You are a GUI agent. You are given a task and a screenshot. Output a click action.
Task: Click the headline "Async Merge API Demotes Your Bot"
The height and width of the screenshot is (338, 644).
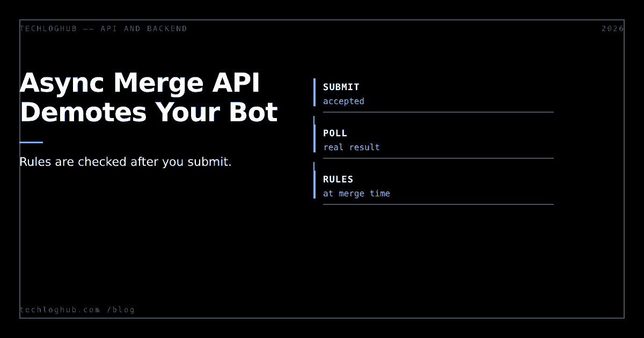coord(149,98)
